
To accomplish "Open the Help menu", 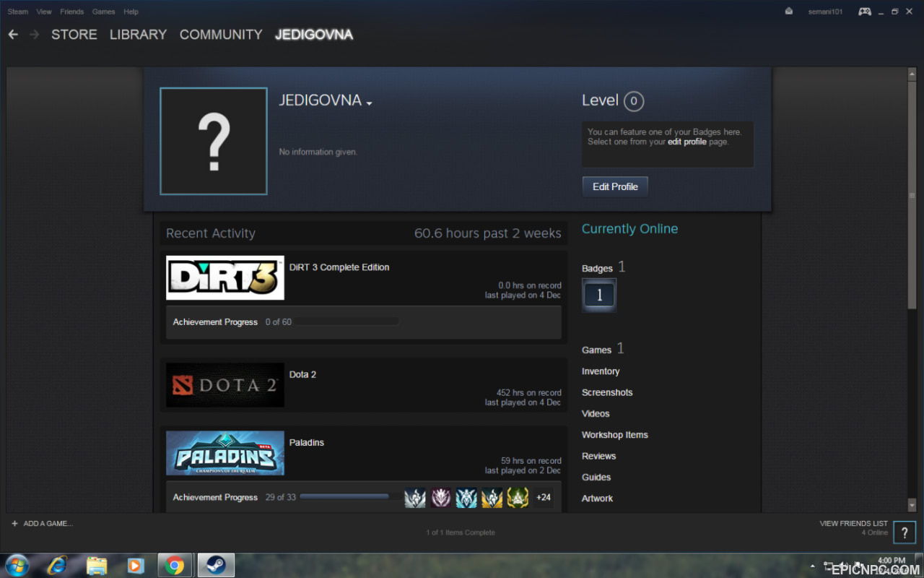I will pyautogui.click(x=131, y=12).
